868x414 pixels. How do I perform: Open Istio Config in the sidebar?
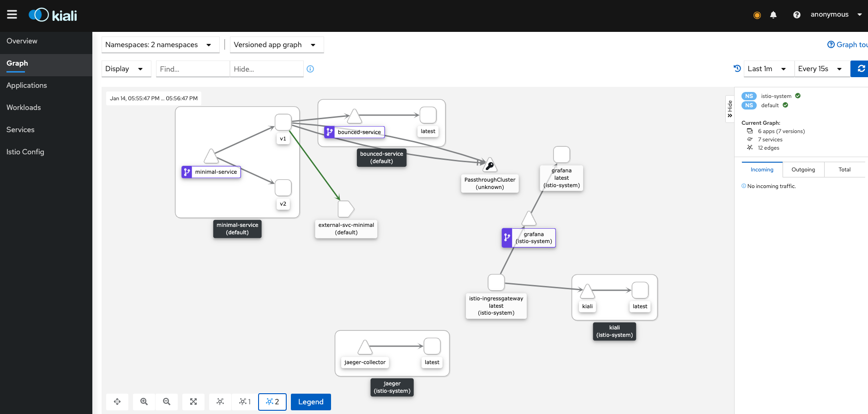46,152
